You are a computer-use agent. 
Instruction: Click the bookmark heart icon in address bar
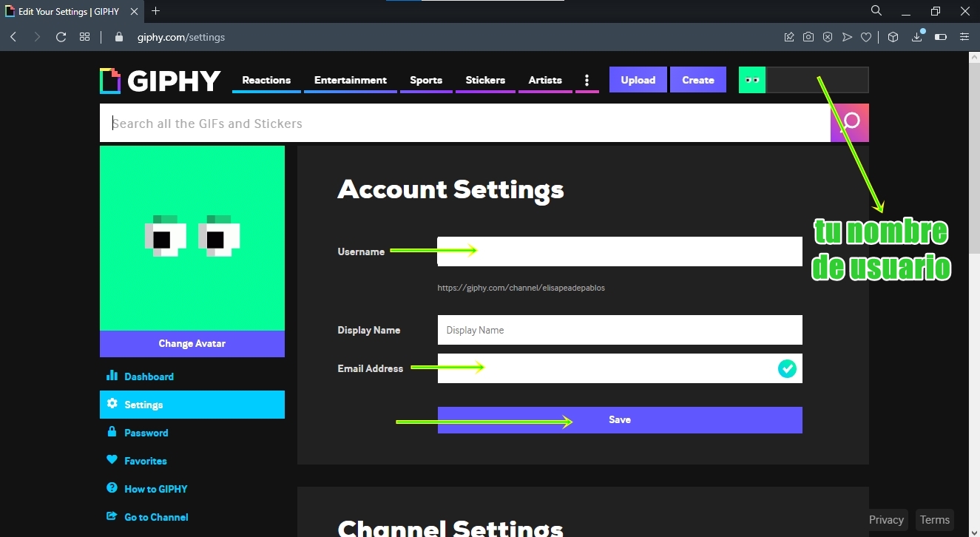[866, 37]
